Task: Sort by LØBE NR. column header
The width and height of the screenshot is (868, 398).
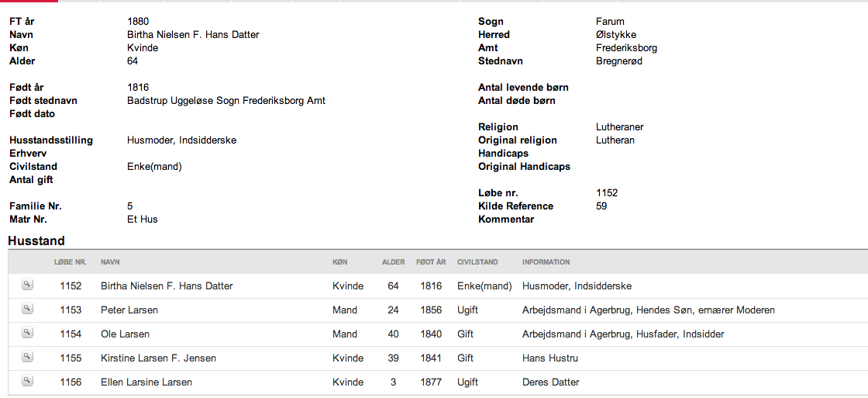Action: (x=70, y=262)
